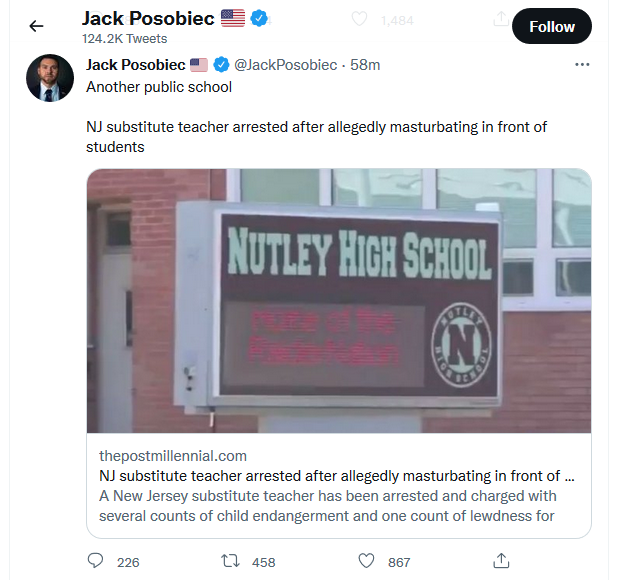623x580 pixels.
Task: Click the 58m timestamp link
Action: pos(365,65)
